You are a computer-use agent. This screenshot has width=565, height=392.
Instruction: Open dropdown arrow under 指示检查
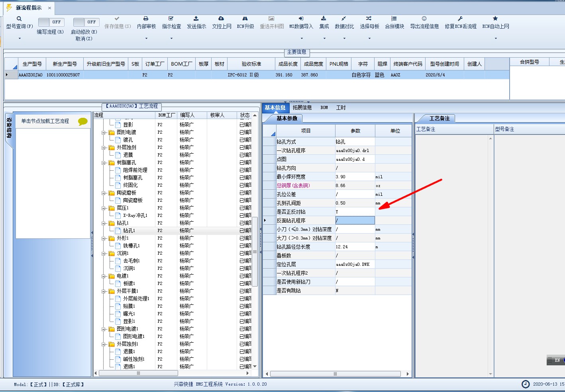coord(171,39)
